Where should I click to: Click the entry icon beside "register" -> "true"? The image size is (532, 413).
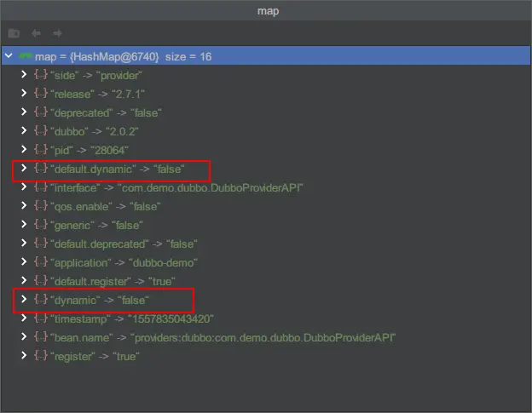pyautogui.click(x=41, y=355)
